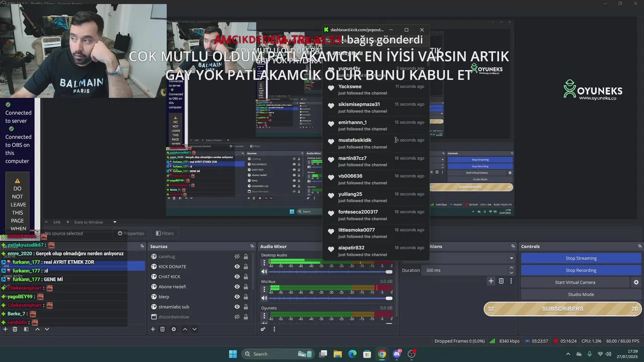
Task: Click Stop Streaming
Action: [581, 258]
